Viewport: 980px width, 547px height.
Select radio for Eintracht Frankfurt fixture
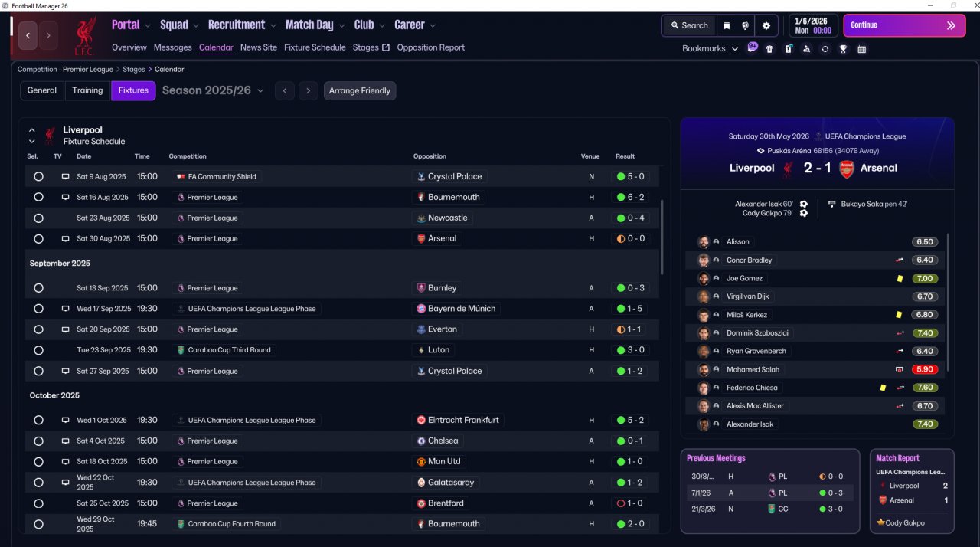click(x=38, y=420)
